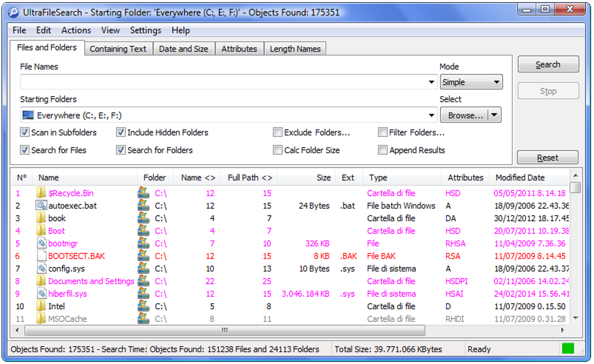Switch to Date and Size tab
Viewport: 594px width, 364px height.
click(x=183, y=49)
